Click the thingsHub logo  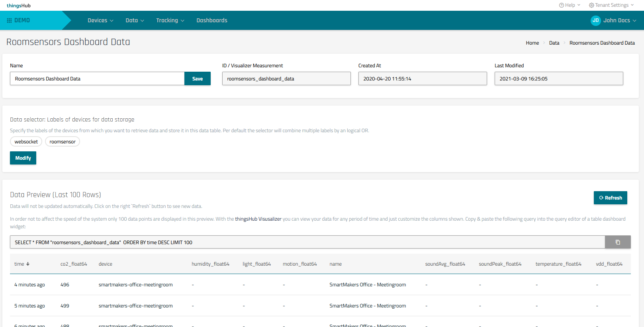19,6
